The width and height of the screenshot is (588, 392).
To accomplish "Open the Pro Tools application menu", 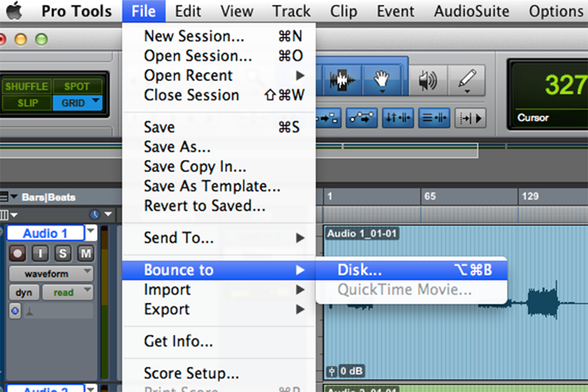I will [76, 11].
